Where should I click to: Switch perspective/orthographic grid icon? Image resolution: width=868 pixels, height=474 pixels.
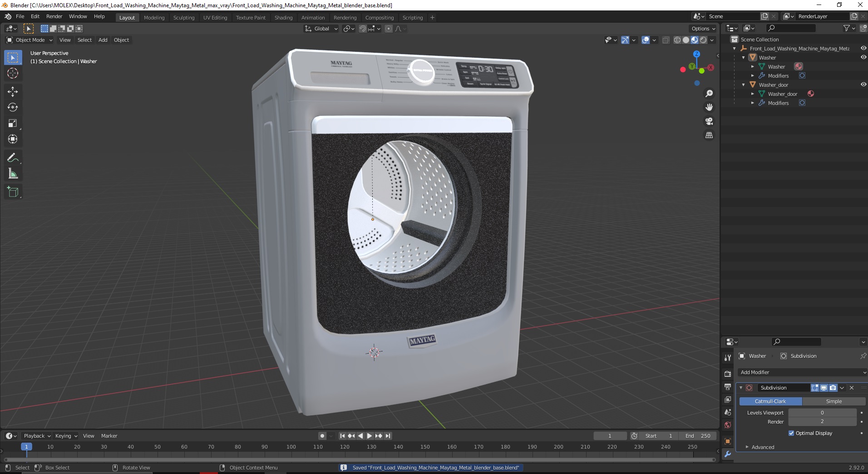point(709,135)
